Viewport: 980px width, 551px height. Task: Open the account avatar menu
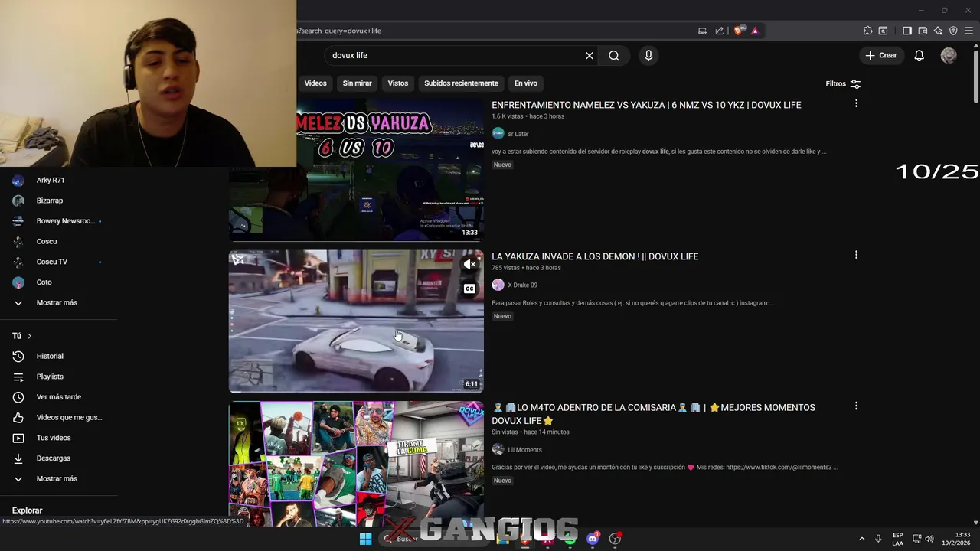pos(949,55)
